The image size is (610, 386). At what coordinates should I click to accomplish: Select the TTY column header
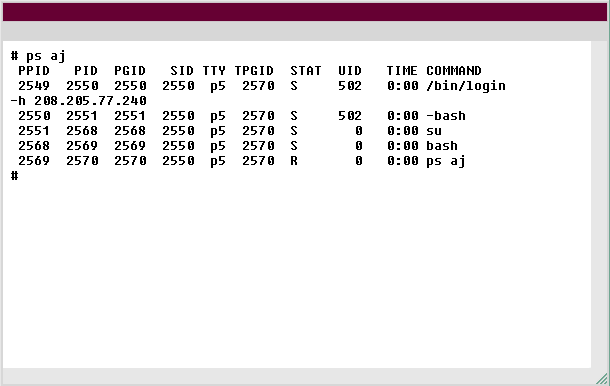[x=214, y=71]
